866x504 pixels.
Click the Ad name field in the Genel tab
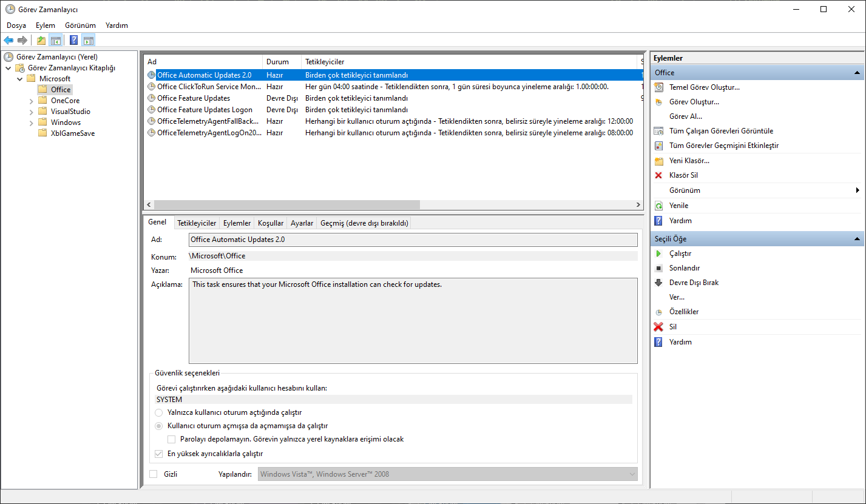click(x=413, y=240)
